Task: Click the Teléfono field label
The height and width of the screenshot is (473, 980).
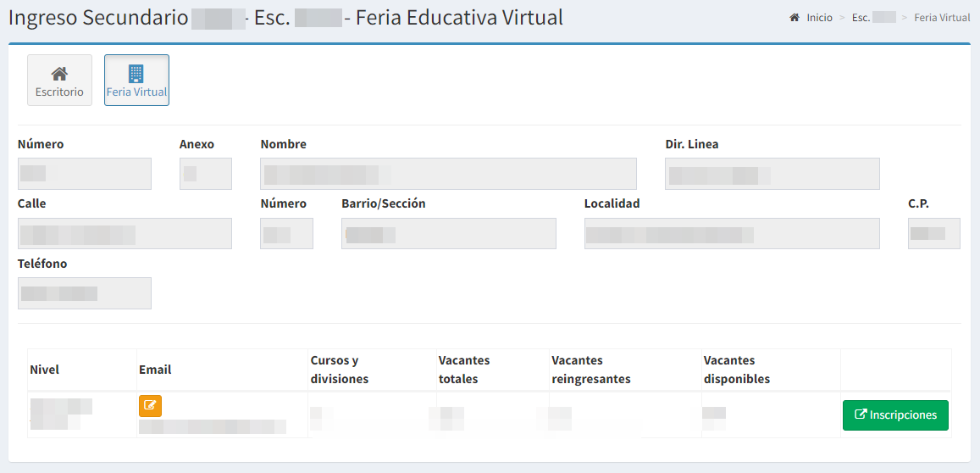Action: pyautogui.click(x=42, y=264)
